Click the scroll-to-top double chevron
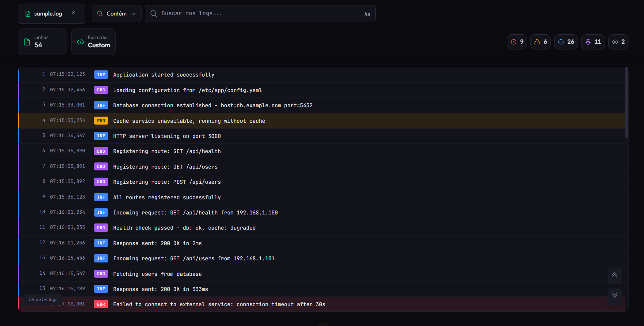This screenshot has width=644, height=326. (x=615, y=275)
